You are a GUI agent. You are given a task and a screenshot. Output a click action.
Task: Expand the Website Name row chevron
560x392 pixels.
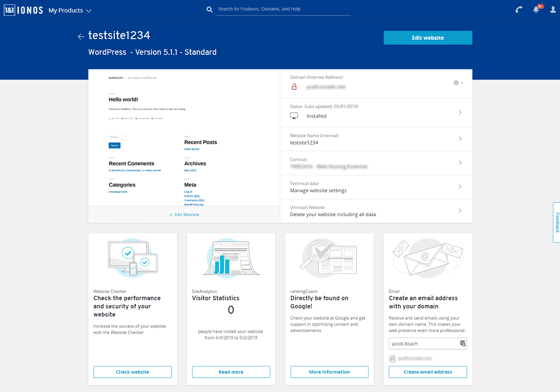pos(460,139)
